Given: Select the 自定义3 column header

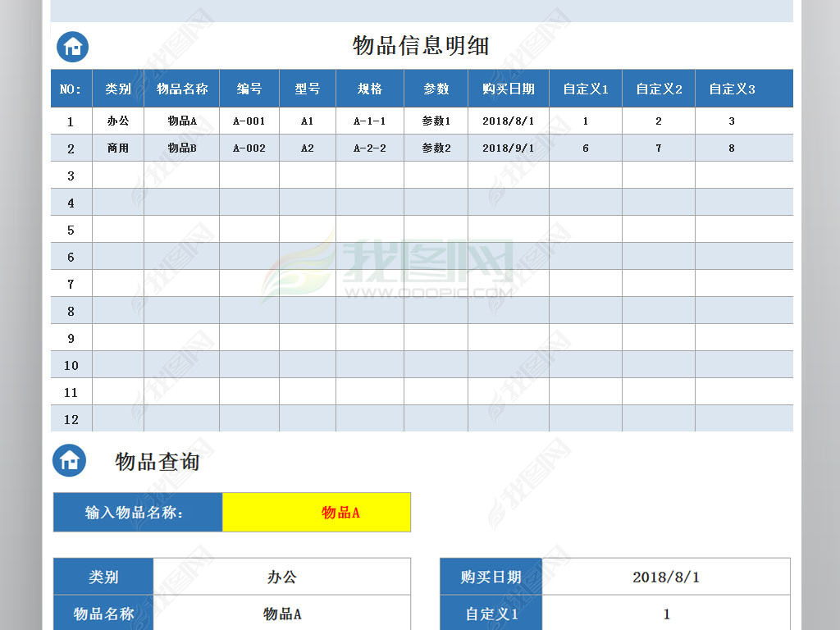Looking at the screenshot, I should [x=731, y=89].
